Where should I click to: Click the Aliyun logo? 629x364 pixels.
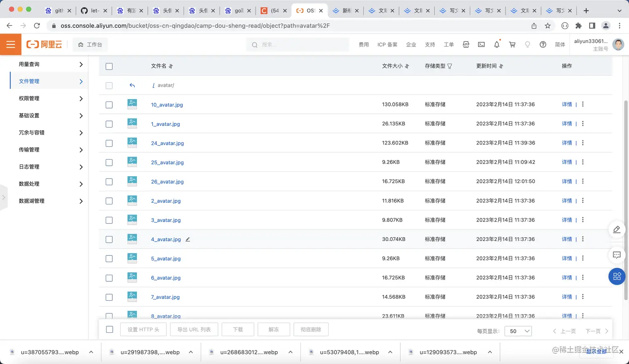(44, 44)
